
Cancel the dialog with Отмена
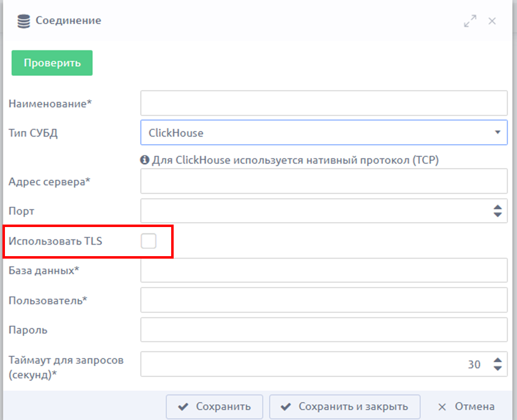point(466,407)
